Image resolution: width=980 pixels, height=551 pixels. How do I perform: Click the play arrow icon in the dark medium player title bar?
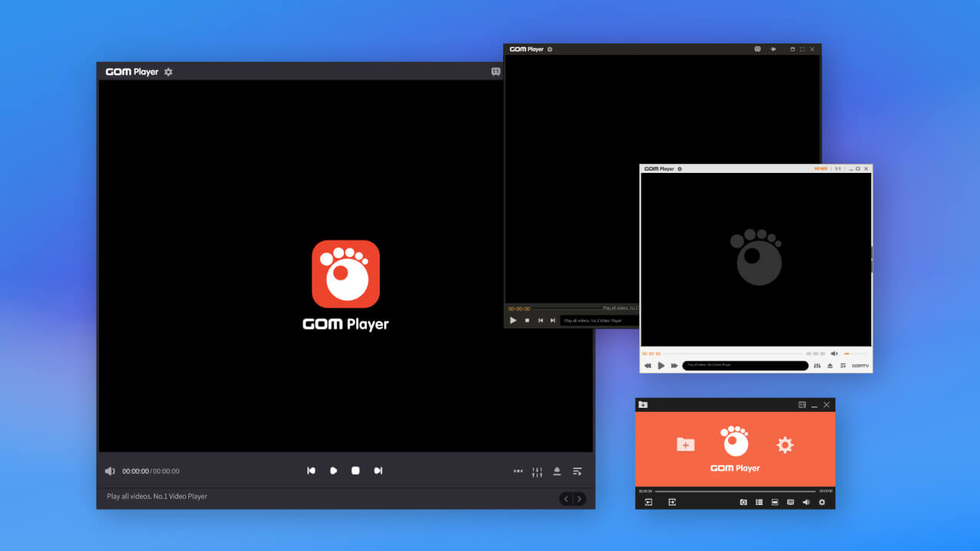point(773,49)
